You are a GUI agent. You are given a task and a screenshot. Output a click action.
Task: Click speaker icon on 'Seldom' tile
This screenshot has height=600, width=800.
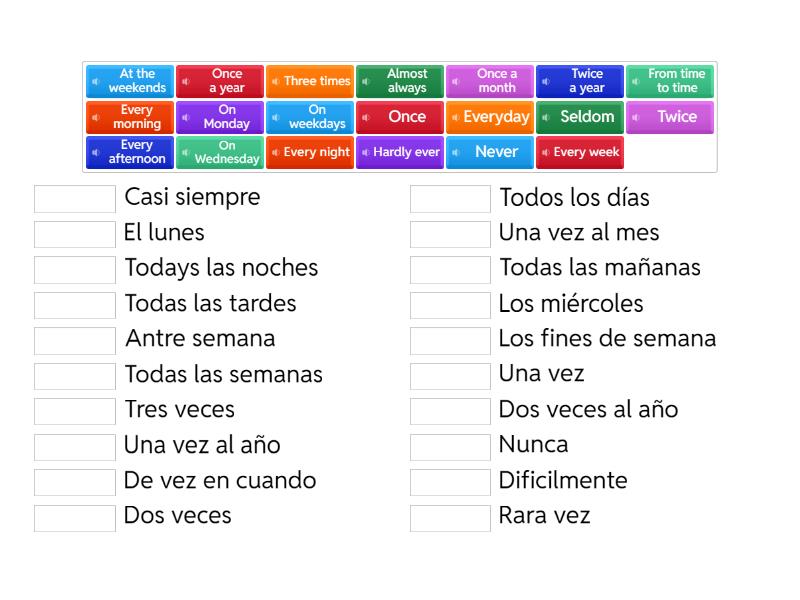pos(545,117)
